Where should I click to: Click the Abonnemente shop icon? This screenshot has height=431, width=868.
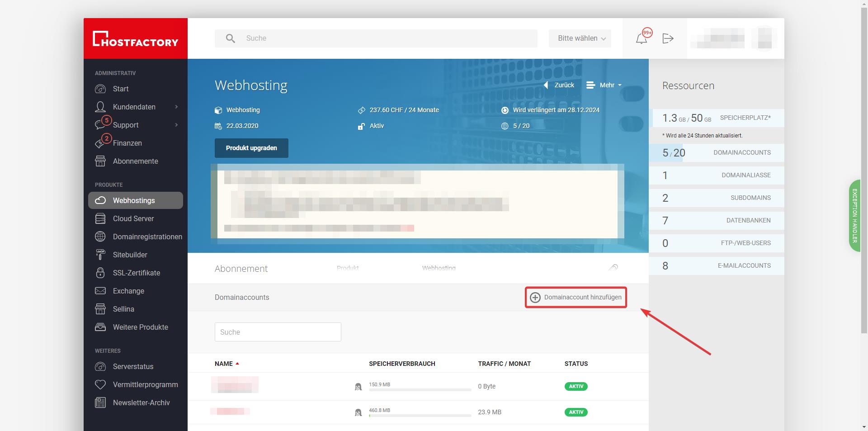[100, 161]
